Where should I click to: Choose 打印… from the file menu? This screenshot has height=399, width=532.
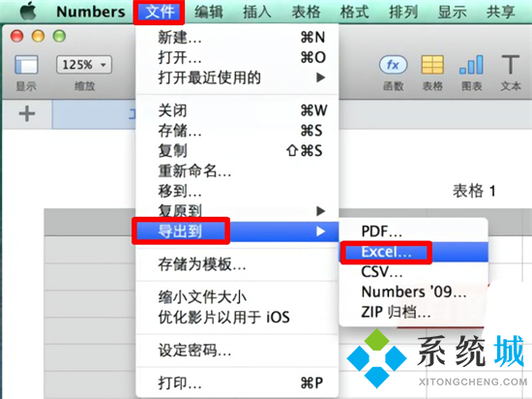[x=237, y=384]
